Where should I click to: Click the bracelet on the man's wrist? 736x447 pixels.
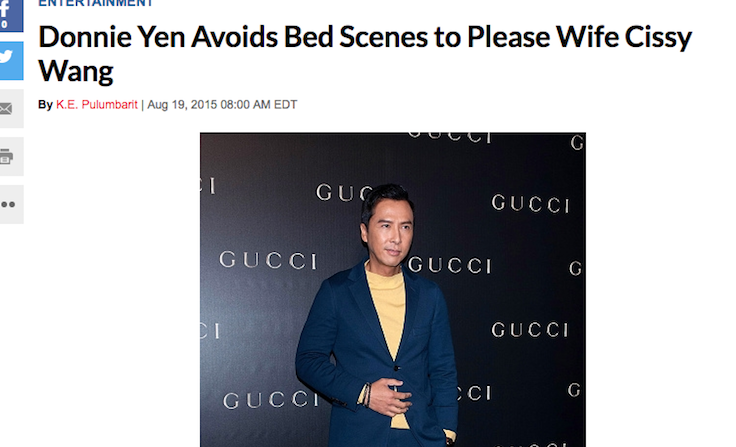[366, 394]
